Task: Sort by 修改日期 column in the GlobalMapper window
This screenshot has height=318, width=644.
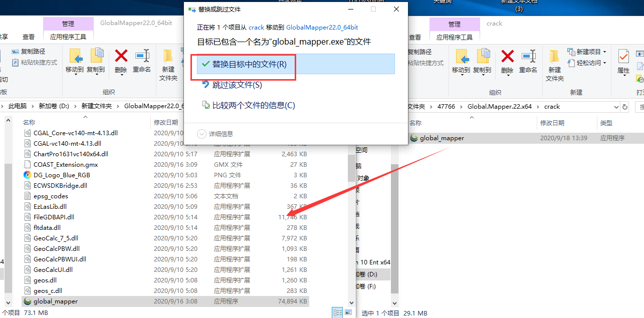Action: 166,122
